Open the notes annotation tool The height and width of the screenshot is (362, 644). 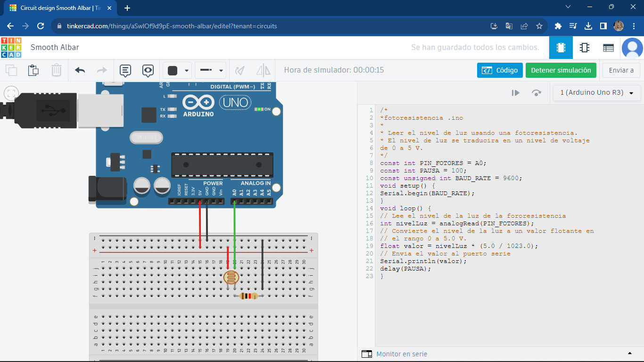(x=125, y=71)
